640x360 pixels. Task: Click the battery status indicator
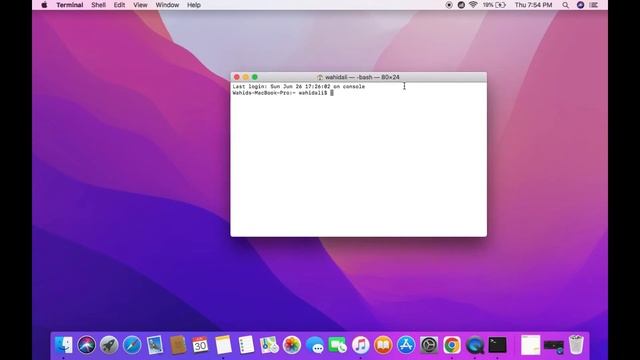pos(494,5)
